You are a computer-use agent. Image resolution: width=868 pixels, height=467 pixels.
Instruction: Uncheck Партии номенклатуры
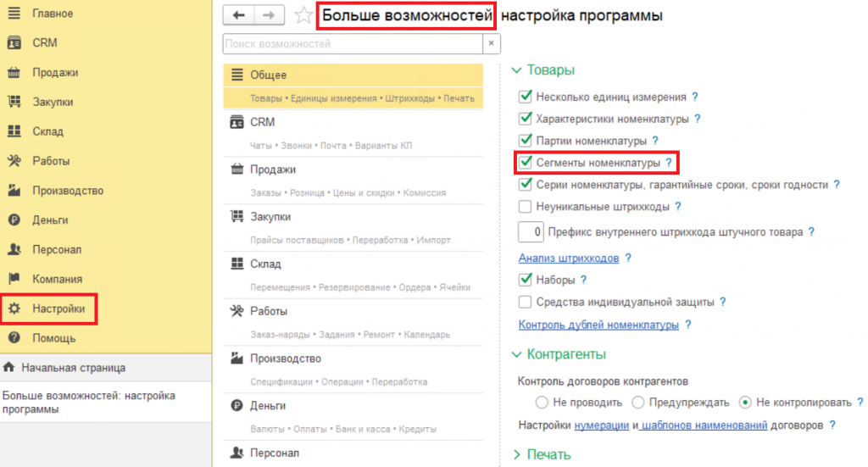pyautogui.click(x=526, y=141)
